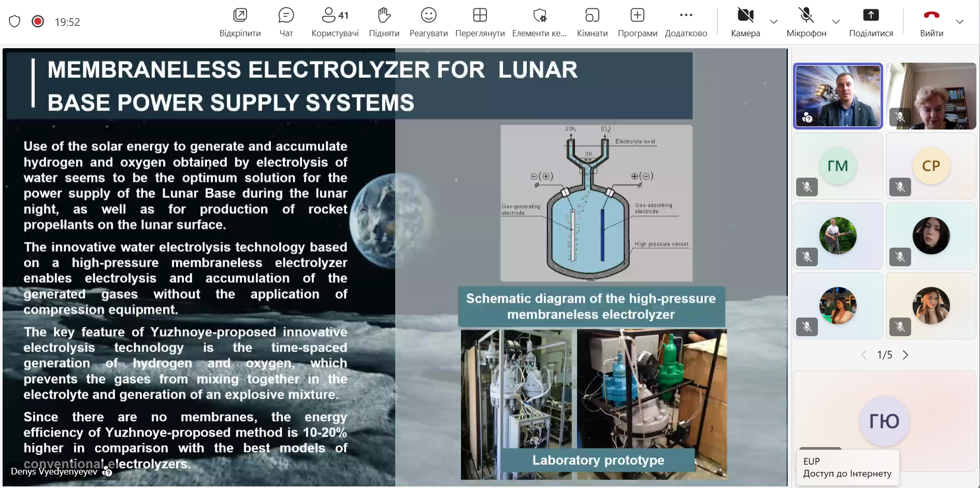Expand microphone options dropdown arrow
The image size is (980, 488).
click(836, 22)
